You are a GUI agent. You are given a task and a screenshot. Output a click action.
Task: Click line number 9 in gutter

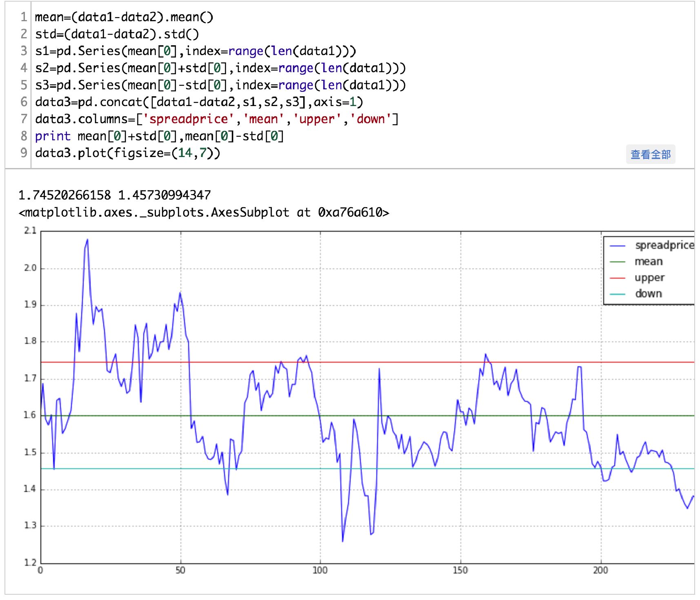coord(24,153)
